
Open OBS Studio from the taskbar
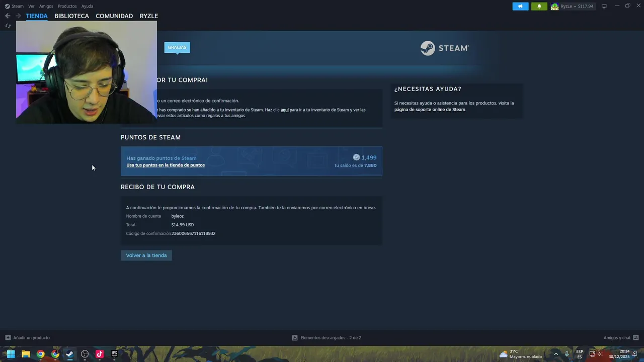[85, 354]
